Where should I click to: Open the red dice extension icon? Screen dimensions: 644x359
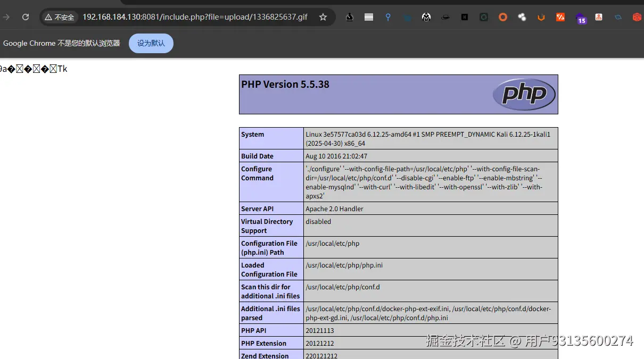637,17
